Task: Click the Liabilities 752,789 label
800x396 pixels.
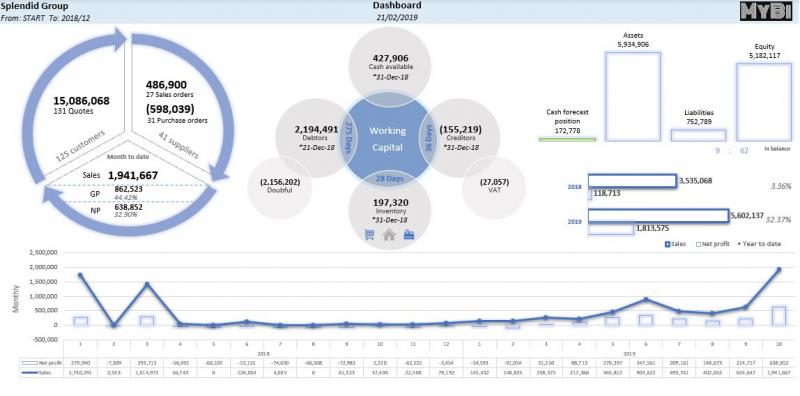Action: point(698,117)
